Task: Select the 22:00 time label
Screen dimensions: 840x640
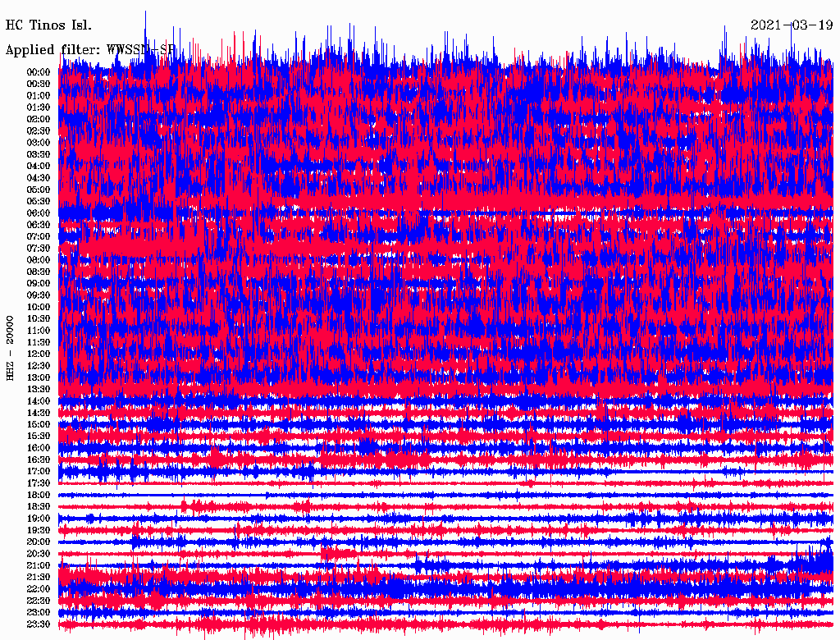Action: coord(39,589)
